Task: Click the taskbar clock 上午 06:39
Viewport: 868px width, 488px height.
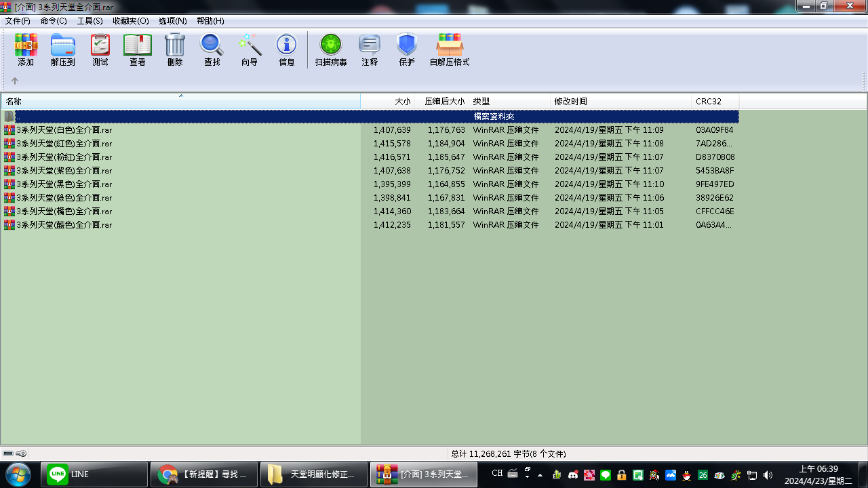Action: coord(818,474)
